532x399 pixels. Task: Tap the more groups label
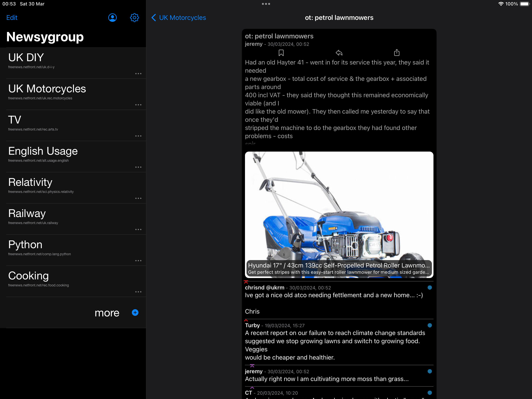click(x=107, y=313)
